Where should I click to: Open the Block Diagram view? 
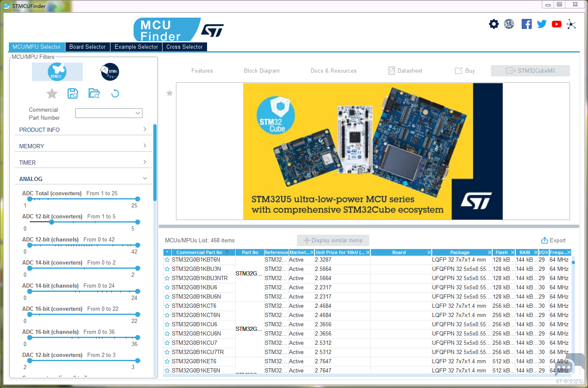262,71
